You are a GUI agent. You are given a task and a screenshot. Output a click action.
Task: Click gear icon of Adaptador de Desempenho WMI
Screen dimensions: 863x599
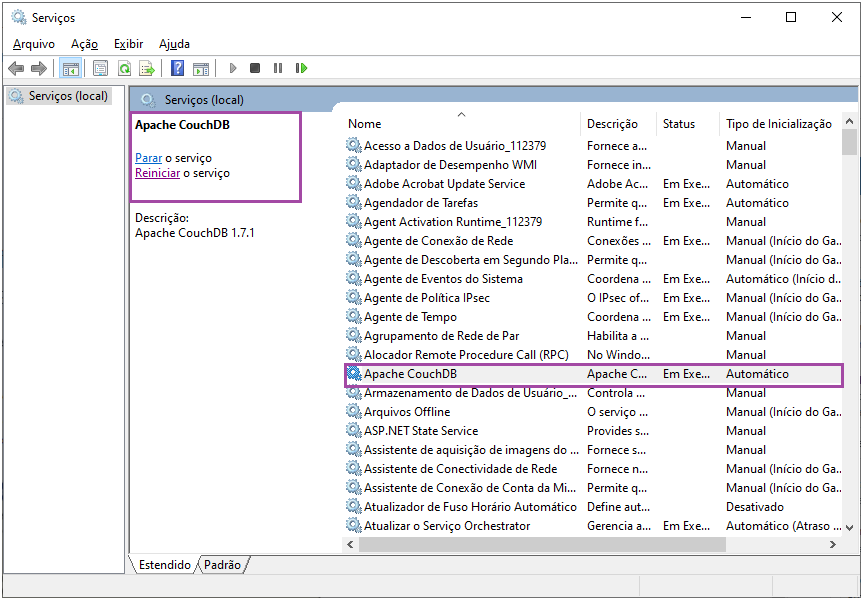click(x=353, y=165)
